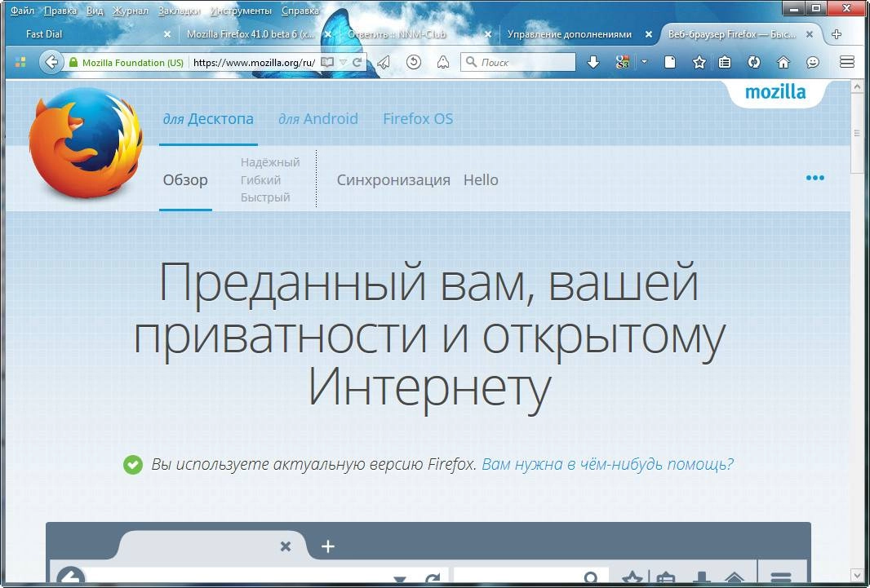
Task: Open the hamburger menu button
Action: point(846,62)
